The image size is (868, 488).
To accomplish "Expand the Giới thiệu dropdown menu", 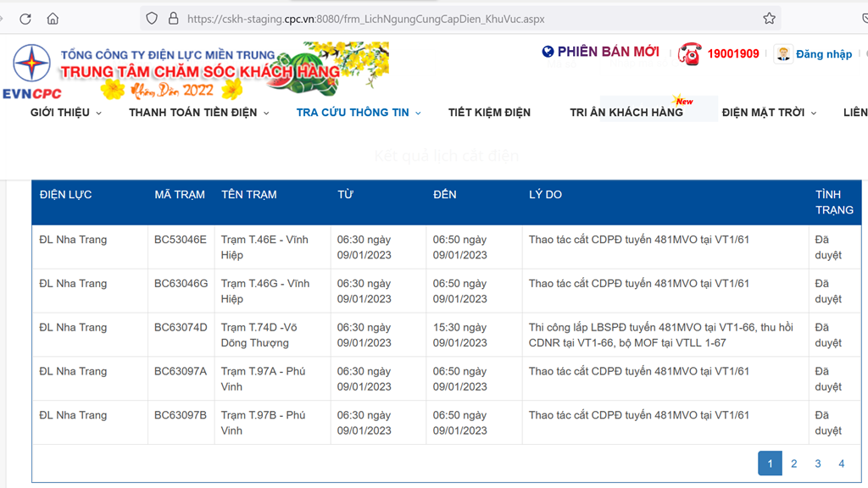I will (66, 113).
